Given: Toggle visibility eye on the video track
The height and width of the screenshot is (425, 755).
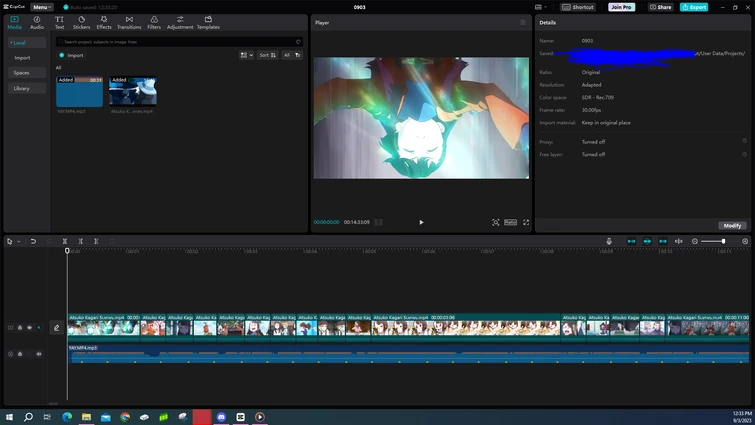Looking at the screenshot, I should pos(29,327).
